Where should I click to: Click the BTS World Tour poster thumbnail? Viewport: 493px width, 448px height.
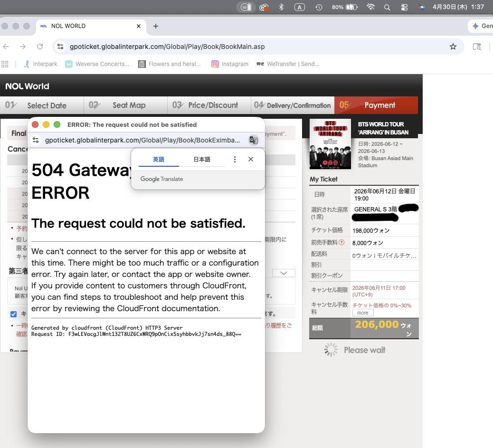[x=330, y=144]
